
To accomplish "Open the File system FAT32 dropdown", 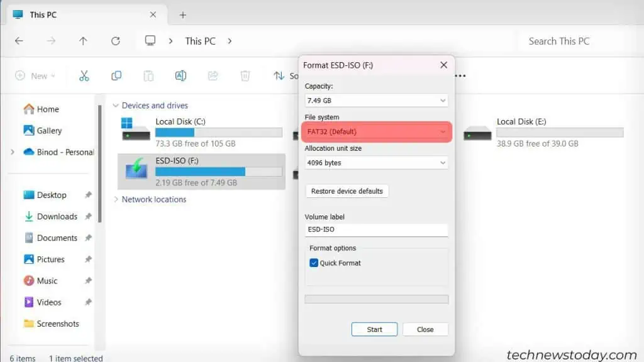I will point(376,132).
